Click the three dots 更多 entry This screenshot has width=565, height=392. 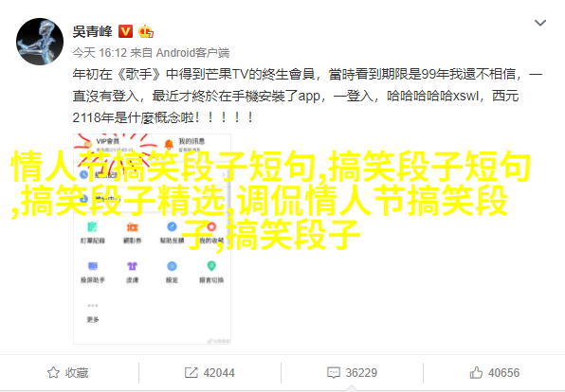[93, 312]
